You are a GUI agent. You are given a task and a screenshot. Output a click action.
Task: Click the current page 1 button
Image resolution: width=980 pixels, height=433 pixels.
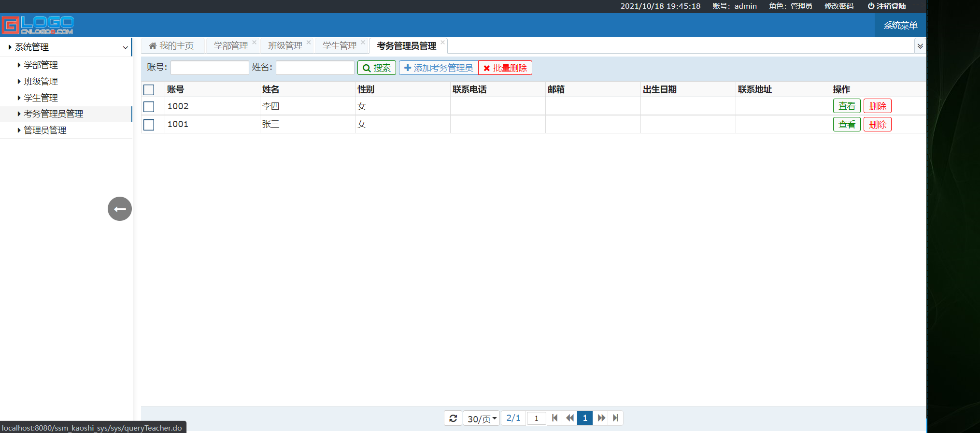585,418
